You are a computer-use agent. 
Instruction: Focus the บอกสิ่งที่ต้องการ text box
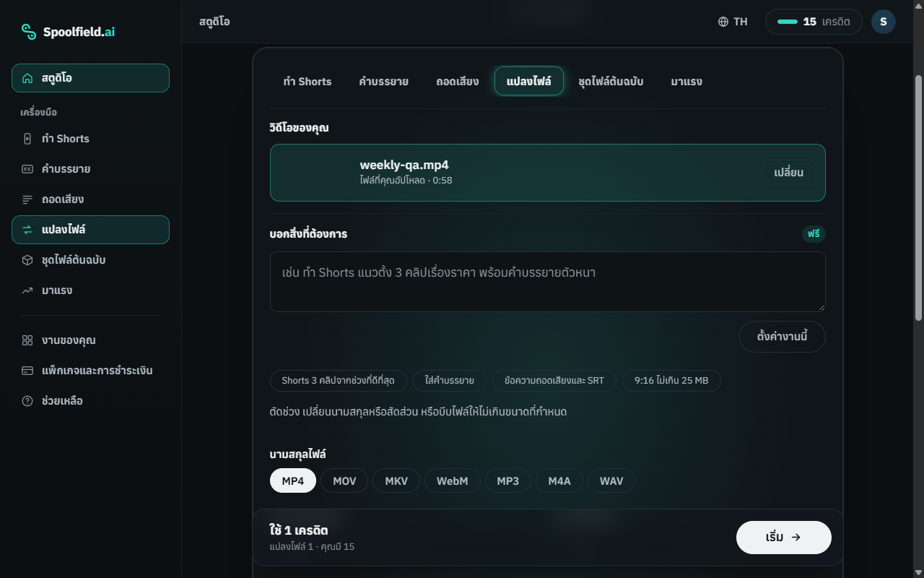click(548, 282)
